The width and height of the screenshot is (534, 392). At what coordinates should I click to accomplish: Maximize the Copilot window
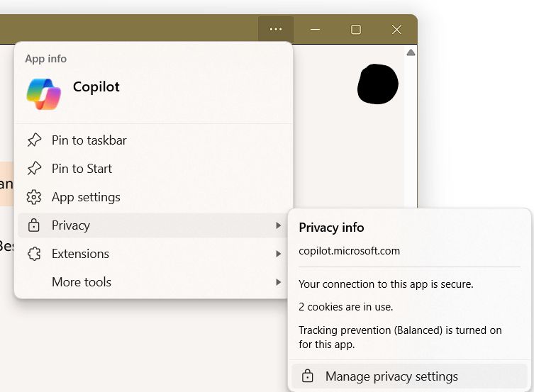pos(356,30)
